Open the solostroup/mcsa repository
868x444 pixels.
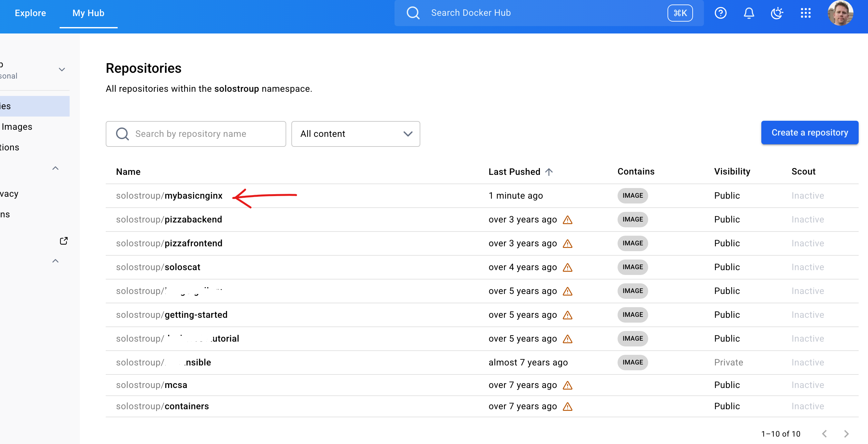(151, 385)
